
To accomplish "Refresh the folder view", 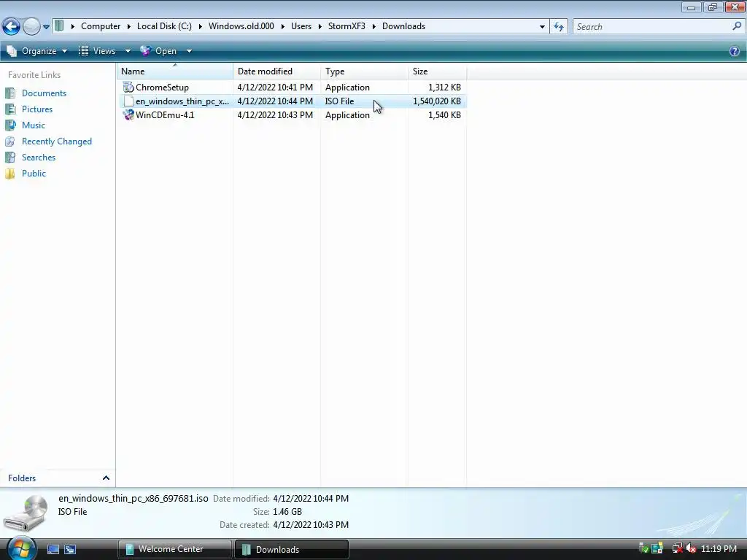I will [x=558, y=27].
